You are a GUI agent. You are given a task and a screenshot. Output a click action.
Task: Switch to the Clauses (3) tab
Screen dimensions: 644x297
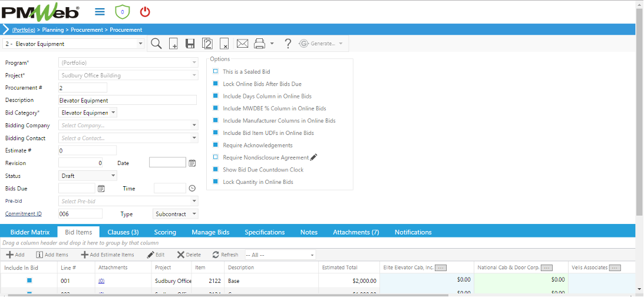[123, 232]
